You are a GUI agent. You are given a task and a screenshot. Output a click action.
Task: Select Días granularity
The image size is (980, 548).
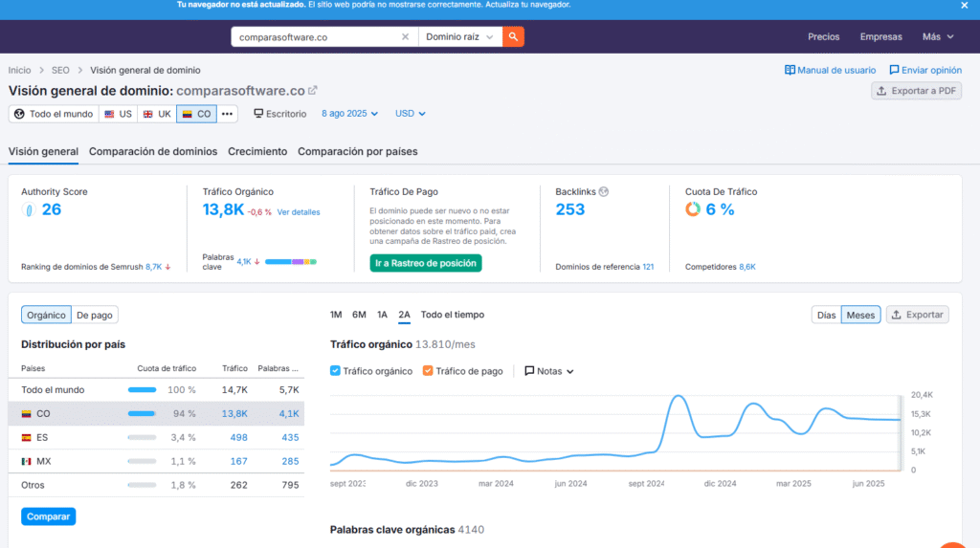pyautogui.click(x=826, y=315)
